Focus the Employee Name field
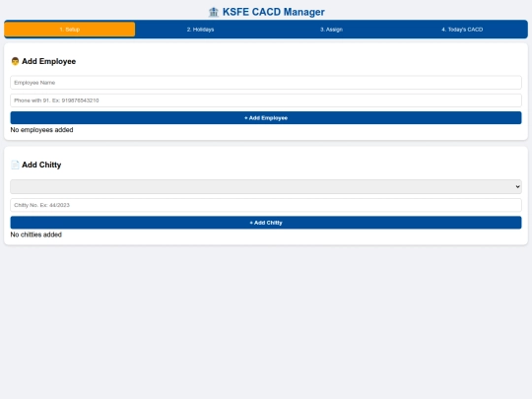Screen dimensions: 532x399 (x=266, y=83)
